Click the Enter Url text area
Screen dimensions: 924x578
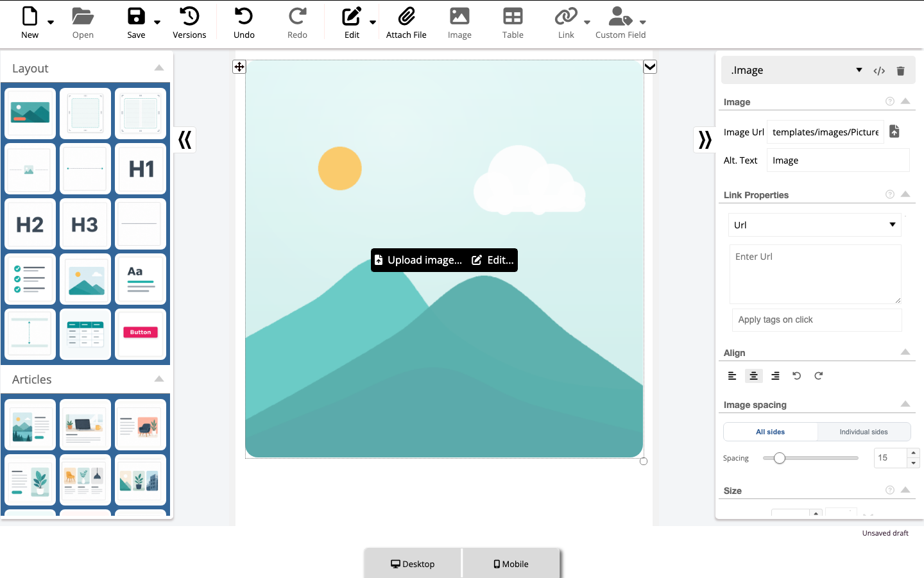pyautogui.click(x=815, y=274)
